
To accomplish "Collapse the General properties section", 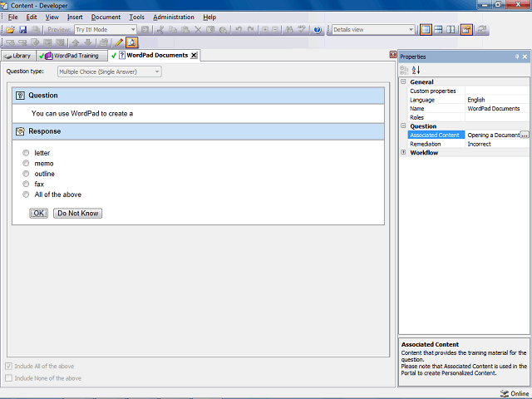I will (403, 81).
